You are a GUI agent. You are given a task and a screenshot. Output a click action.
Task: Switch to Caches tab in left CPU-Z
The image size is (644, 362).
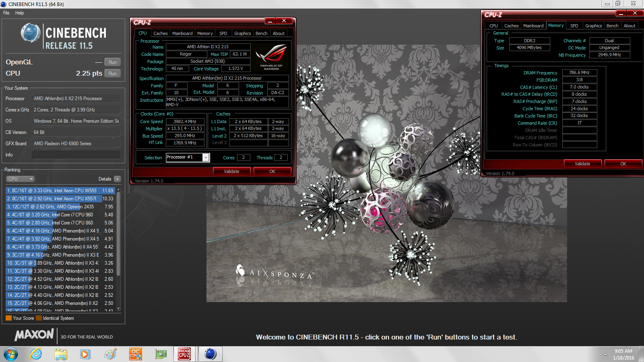(x=160, y=33)
